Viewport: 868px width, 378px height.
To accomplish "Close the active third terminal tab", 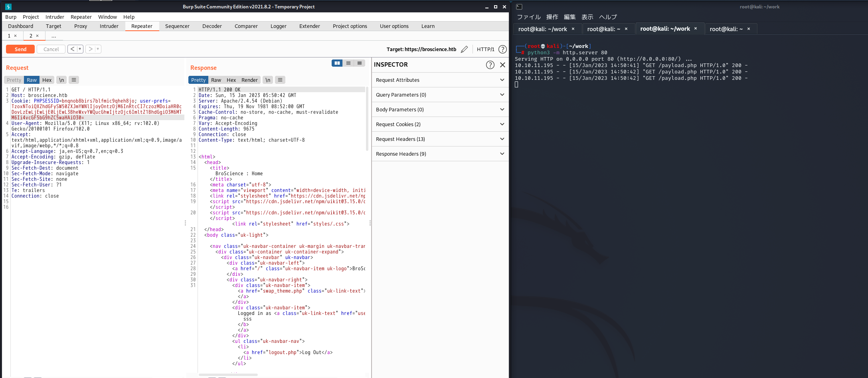I will (x=696, y=29).
